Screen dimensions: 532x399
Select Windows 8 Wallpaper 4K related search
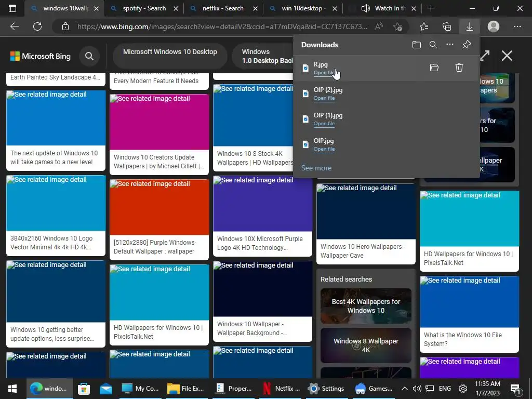(366, 345)
